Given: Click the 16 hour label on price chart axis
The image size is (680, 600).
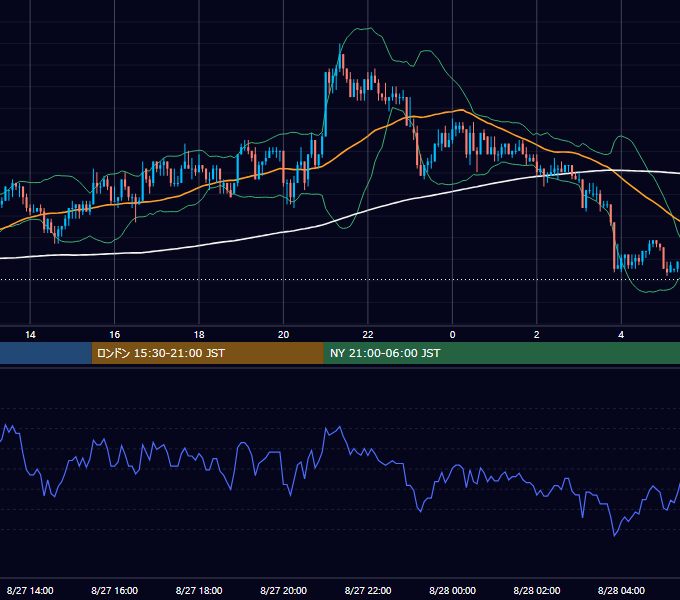Looking at the screenshot, I should pos(114,335).
